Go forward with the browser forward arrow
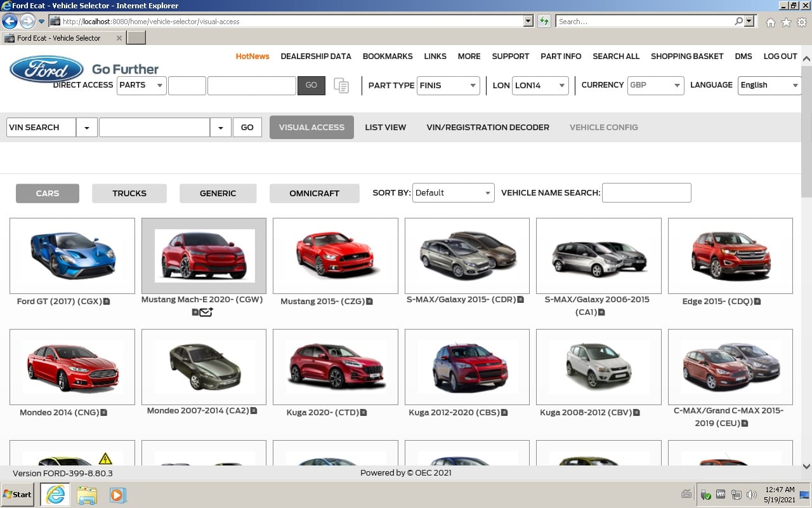812x508 pixels. [x=27, y=21]
